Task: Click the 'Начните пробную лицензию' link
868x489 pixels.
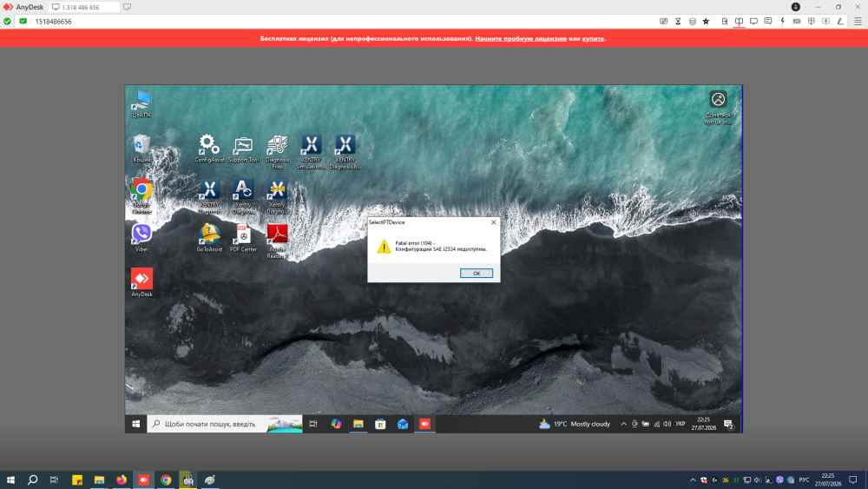Action: pyautogui.click(x=520, y=38)
